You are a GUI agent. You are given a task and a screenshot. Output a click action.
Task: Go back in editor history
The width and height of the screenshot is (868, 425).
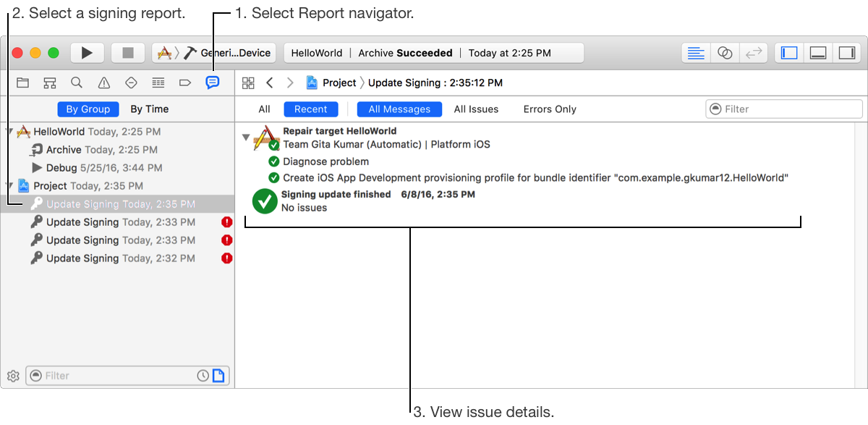[x=269, y=83]
